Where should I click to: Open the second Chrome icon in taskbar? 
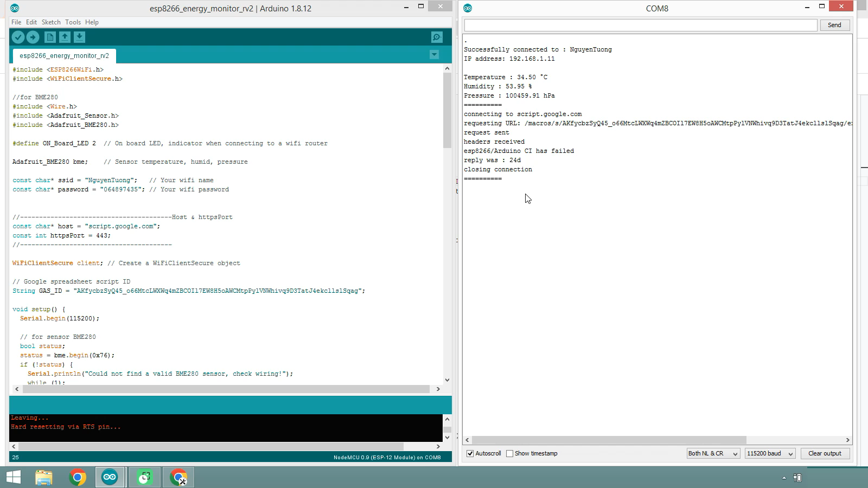click(x=178, y=477)
